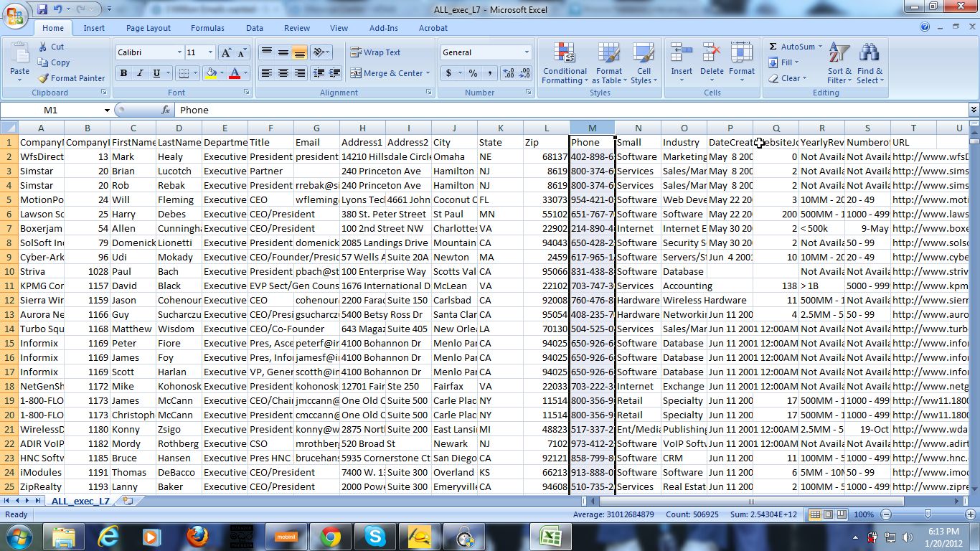The image size is (980, 551).
Task: Open the font size dropdown
Action: [210, 52]
